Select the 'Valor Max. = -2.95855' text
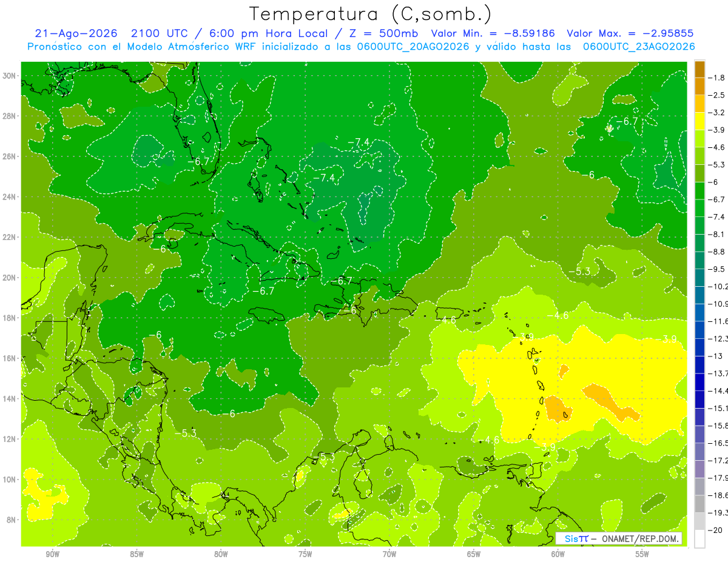 coord(630,33)
